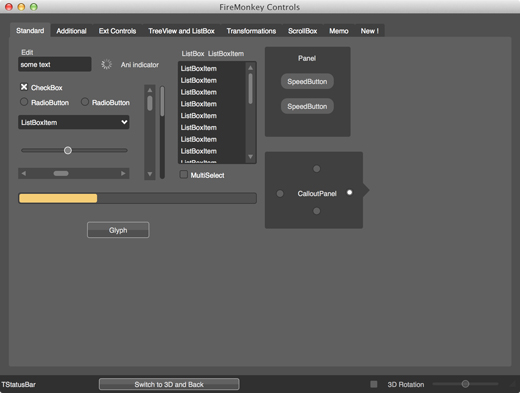Click the CalloutPanel label
520x393 pixels.
[317, 193]
